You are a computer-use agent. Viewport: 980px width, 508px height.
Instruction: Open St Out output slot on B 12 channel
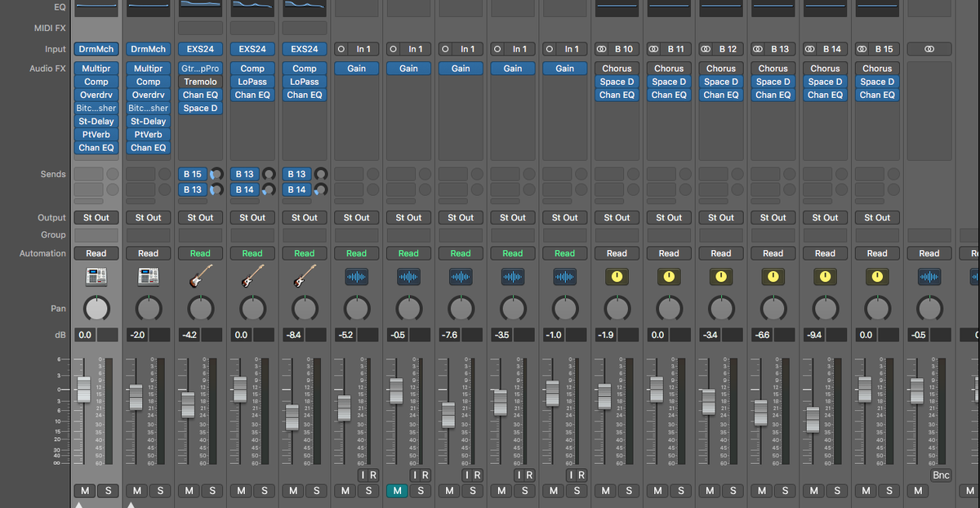tap(721, 217)
